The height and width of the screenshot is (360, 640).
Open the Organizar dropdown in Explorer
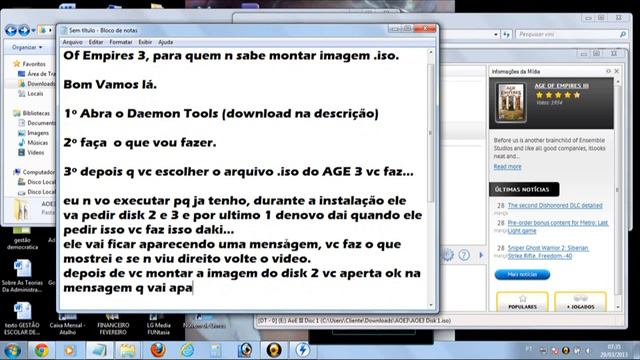tap(27, 47)
